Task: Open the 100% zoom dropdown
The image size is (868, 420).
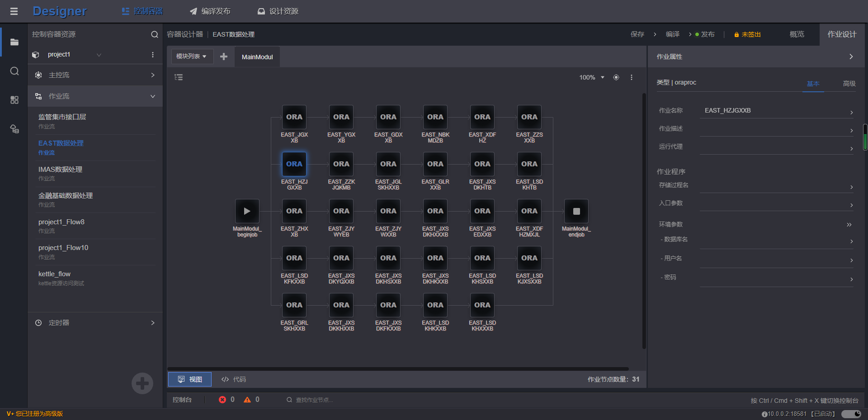Action: pyautogui.click(x=592, y=77)
